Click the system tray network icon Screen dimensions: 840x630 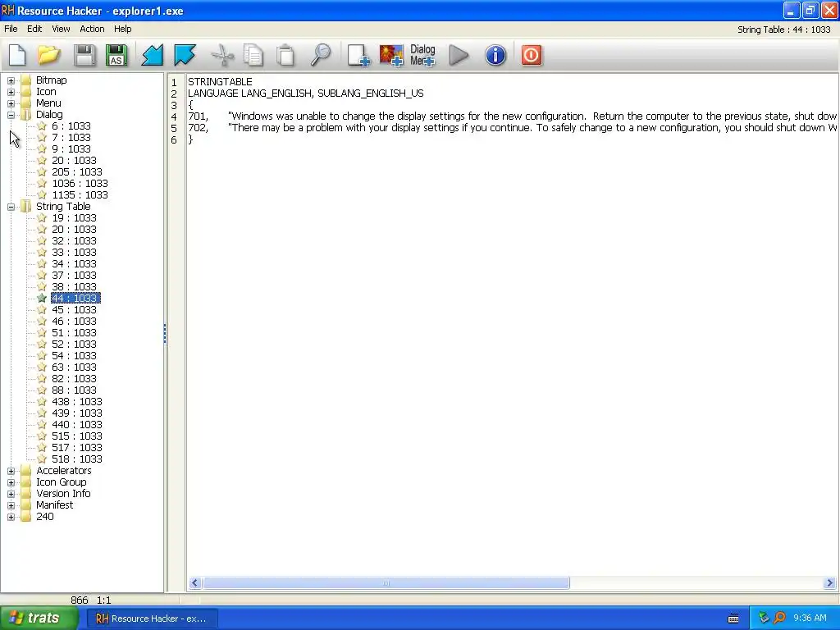[764, 619]
